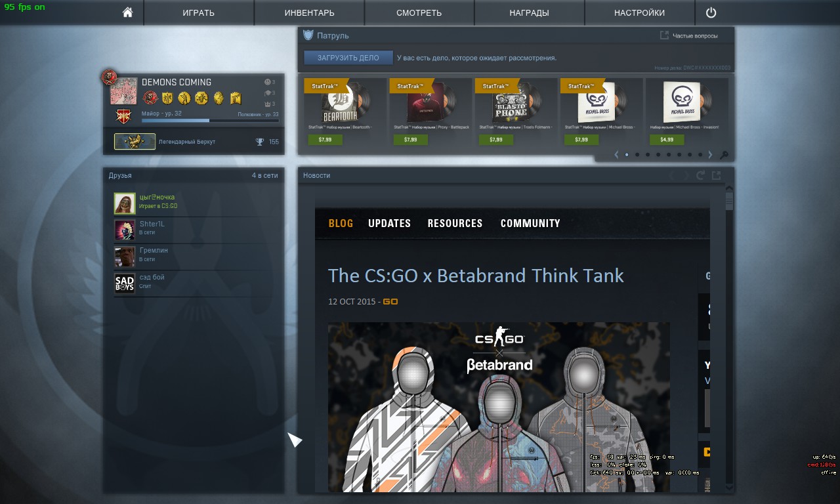
Task: Click the second gold medal in medal row
Action: [167, 98]
